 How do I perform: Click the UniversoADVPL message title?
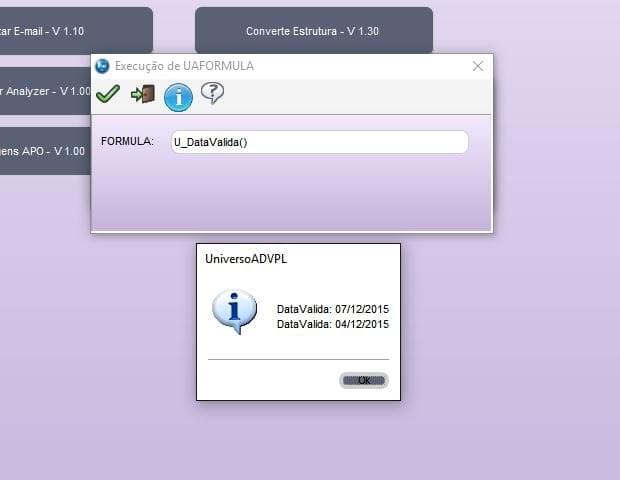[x=238, y=258]
